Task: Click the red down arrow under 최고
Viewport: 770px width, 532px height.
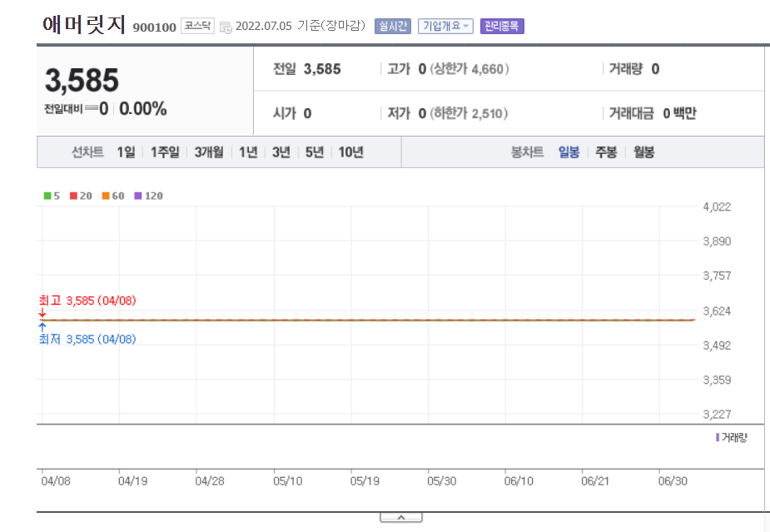Action: (42, 312)
